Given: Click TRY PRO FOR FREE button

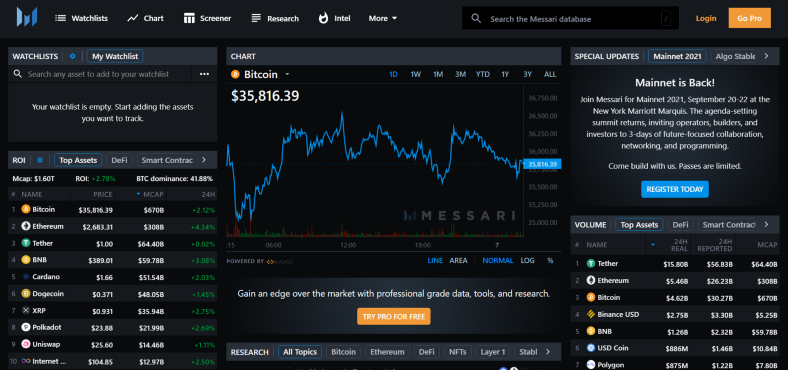Looking at the screenshot, I should pos(393,317).
